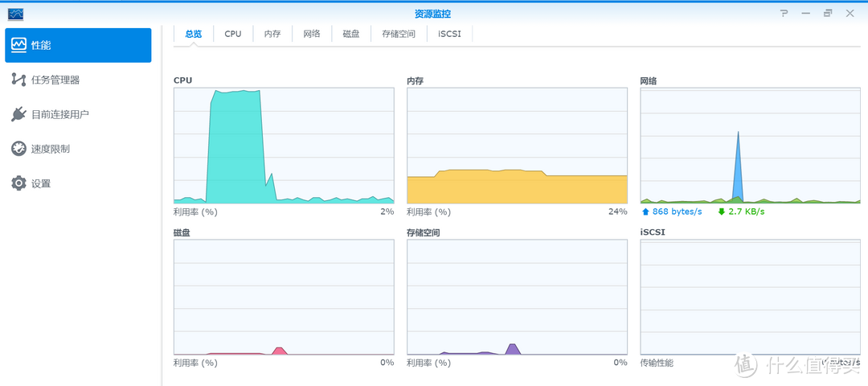The height and width of the screenshot is (386, 868).
Task: Restore down the 资源监控 window
Action: [828, 14]
